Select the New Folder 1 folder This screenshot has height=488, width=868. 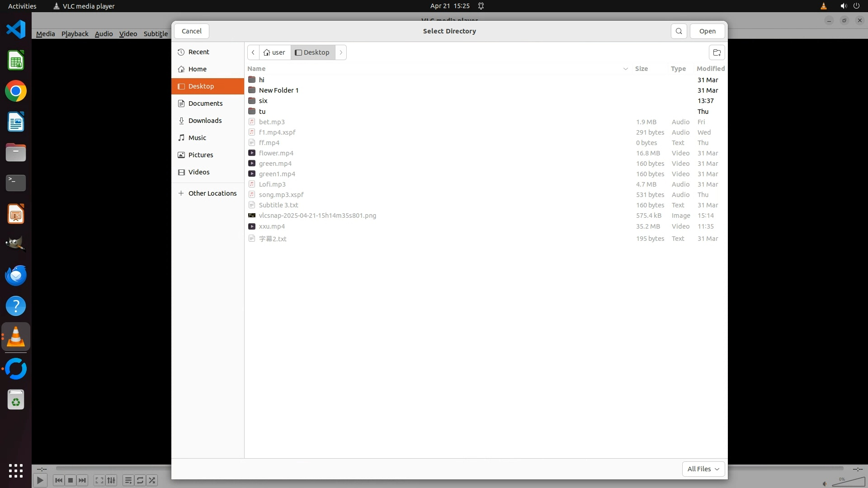pos(278,90)
